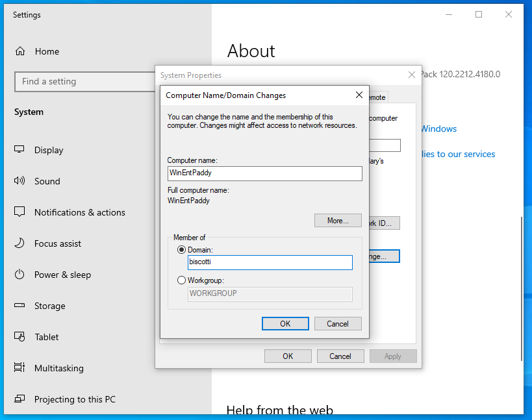The width and height of the screenshot is (532, 420).
Task: Click the Focus assist moon icon
Action: (20, 243)
